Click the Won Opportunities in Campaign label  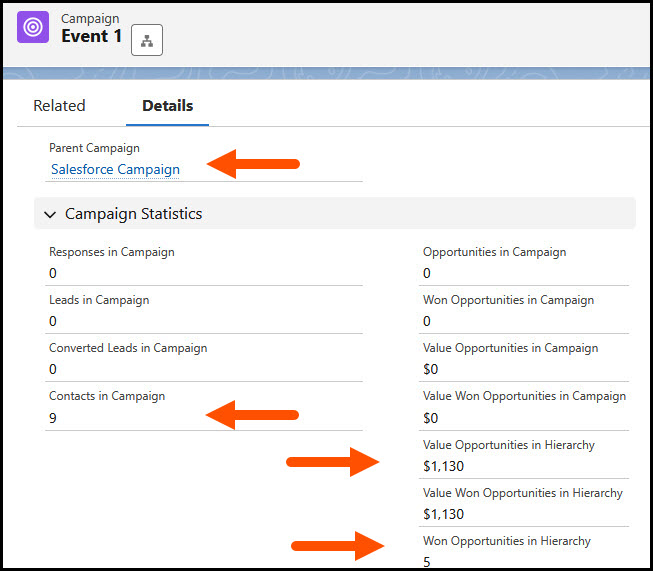pyautogui.click(x=508, y=300)
